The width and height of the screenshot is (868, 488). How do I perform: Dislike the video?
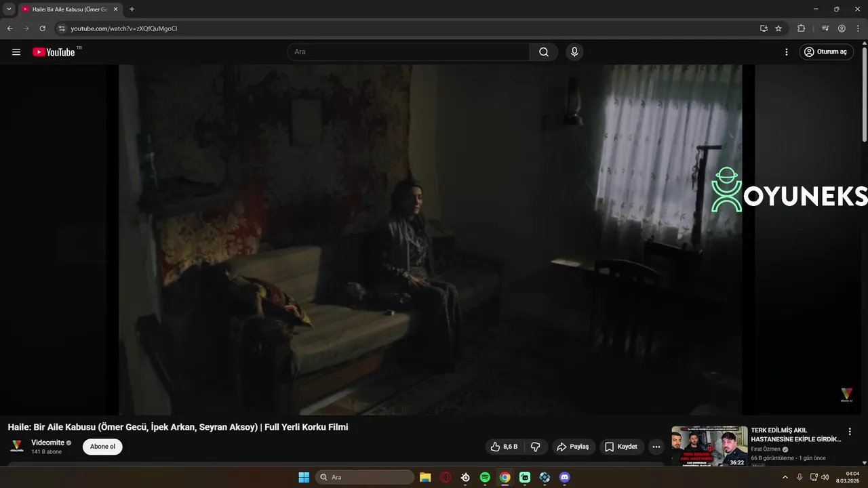pos(535,447)
